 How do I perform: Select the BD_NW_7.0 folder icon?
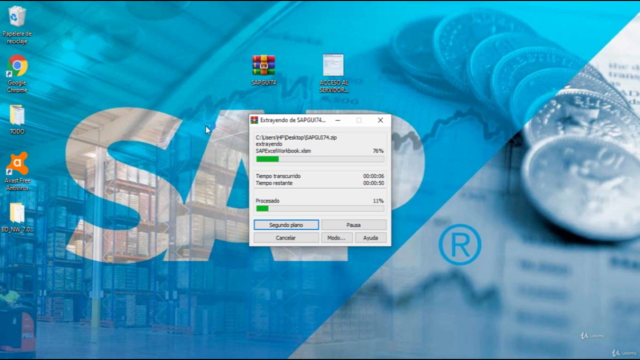(x=17, y=218)
